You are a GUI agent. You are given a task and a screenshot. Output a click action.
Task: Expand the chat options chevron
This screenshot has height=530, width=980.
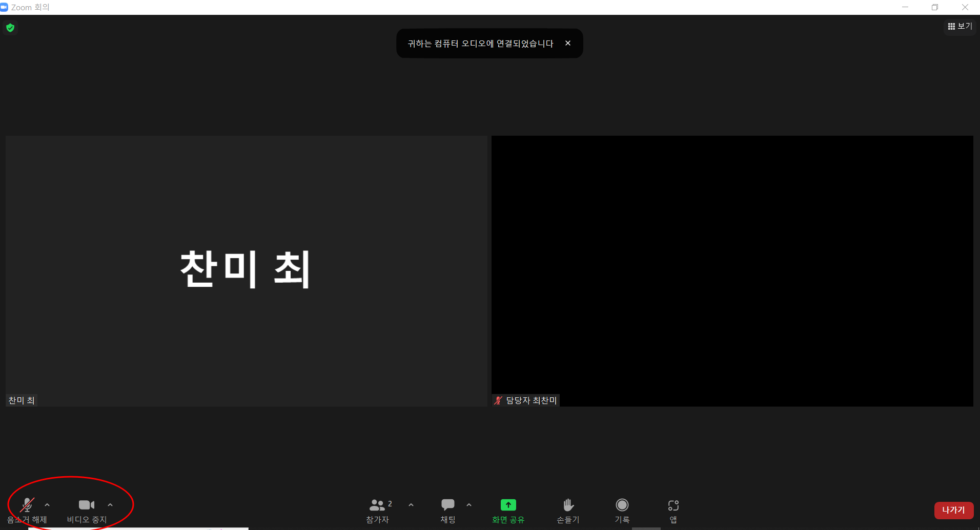point(469,505)
